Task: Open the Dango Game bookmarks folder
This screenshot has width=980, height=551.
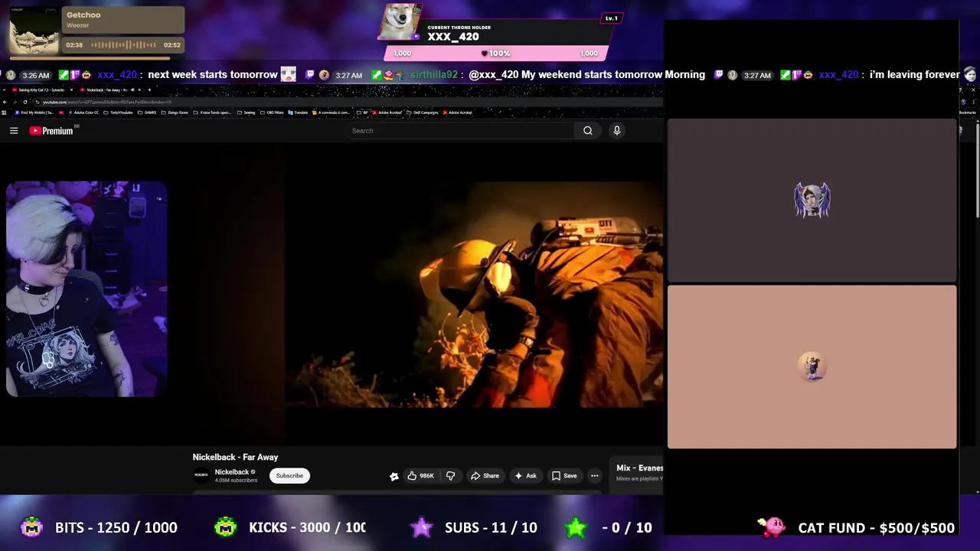Action: (x=175, y=112)
